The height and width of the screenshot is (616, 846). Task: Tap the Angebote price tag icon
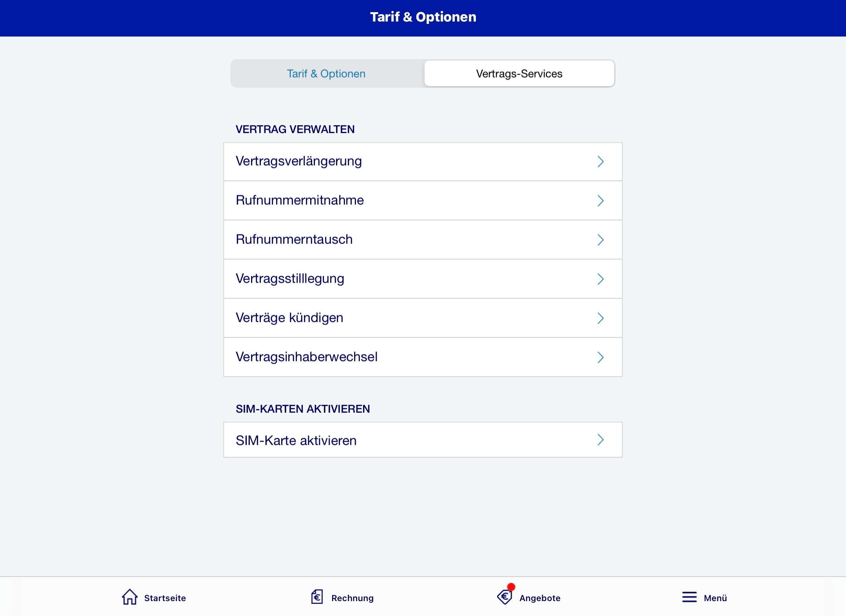point(505,597)
